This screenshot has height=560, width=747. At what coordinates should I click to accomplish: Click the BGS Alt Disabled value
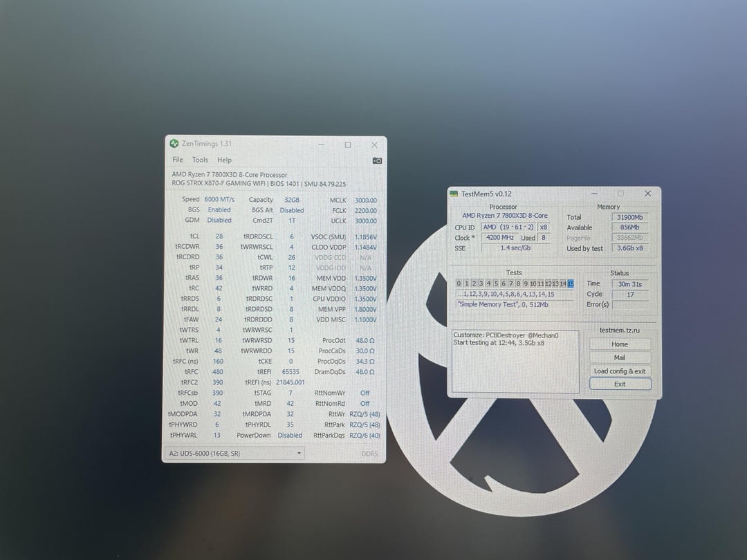coord(292,210)
